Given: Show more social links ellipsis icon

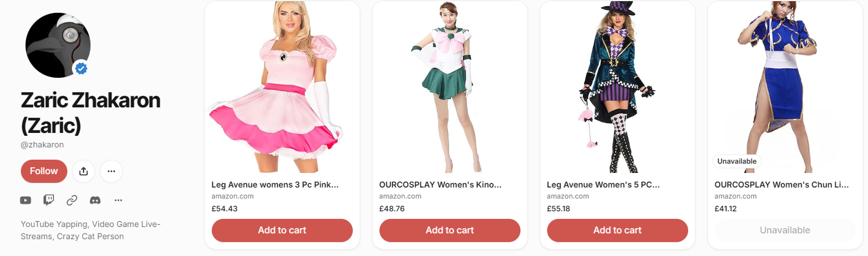Looking at the screenshot, I should (118, 200).
